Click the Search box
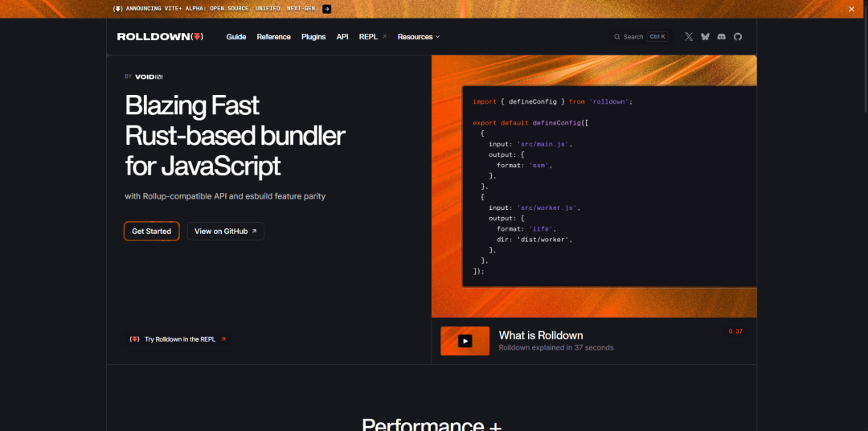This screenshot has height=431, width=868. 641,36
